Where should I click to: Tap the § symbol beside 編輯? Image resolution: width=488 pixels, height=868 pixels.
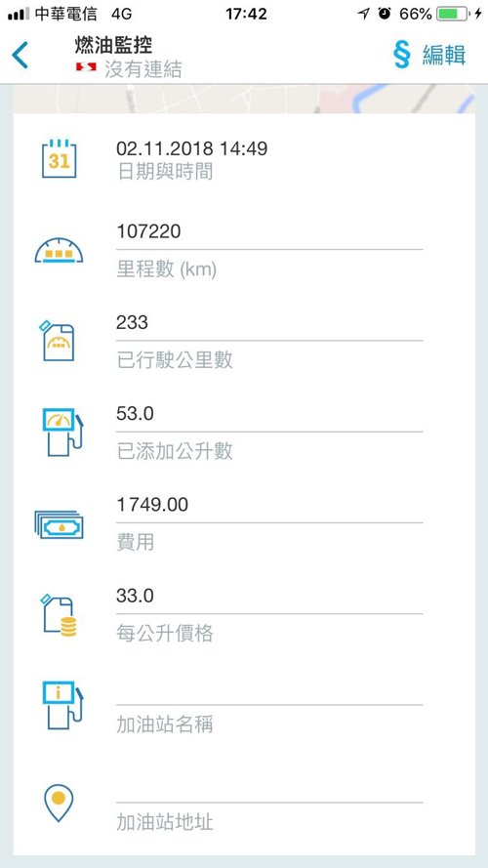[401, 56]
